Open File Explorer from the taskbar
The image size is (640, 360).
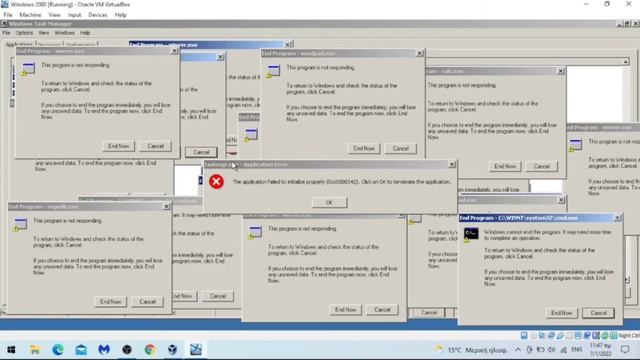(35, 350)
